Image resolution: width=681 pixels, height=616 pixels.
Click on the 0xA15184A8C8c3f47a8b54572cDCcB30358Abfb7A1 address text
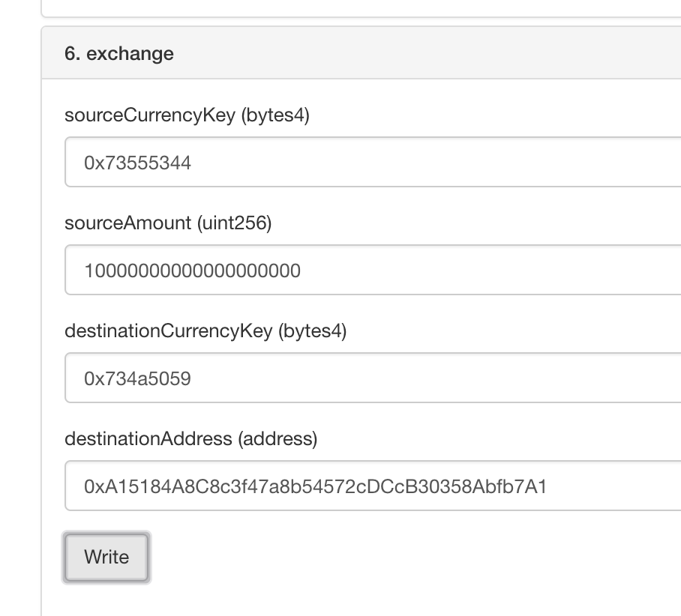pos(316,487)
